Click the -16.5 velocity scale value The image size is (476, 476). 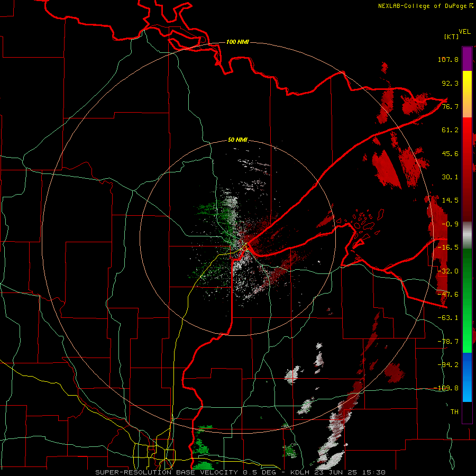point(448,248)
